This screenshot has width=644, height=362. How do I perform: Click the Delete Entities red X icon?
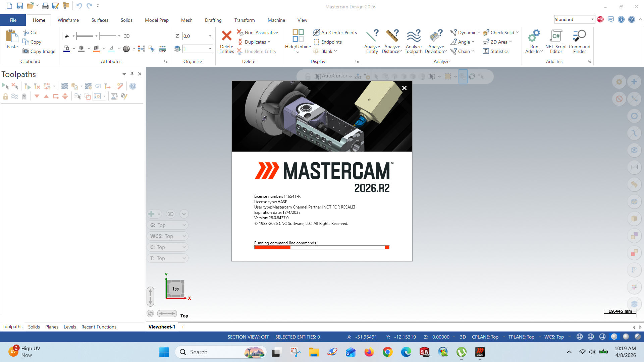[x=227, y=36]
